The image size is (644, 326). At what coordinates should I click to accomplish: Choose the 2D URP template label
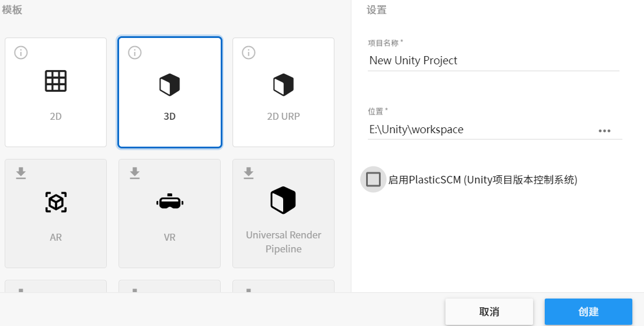(x=283, y=116)
